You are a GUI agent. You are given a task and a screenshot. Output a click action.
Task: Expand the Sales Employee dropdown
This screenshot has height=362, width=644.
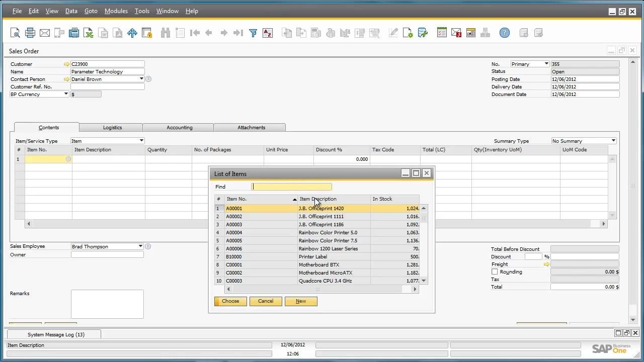tap(140, 246)
